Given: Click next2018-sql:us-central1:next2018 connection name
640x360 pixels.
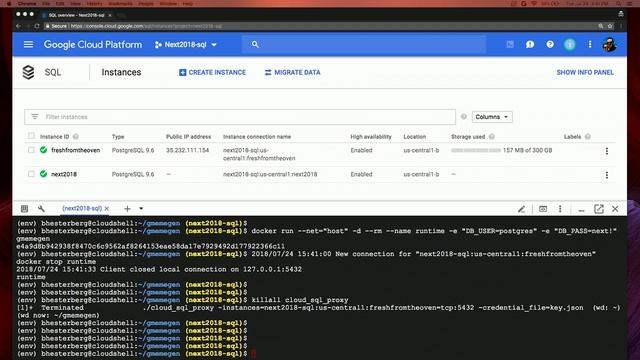Looking at the screenshot, I should click(x=270, y=174).
